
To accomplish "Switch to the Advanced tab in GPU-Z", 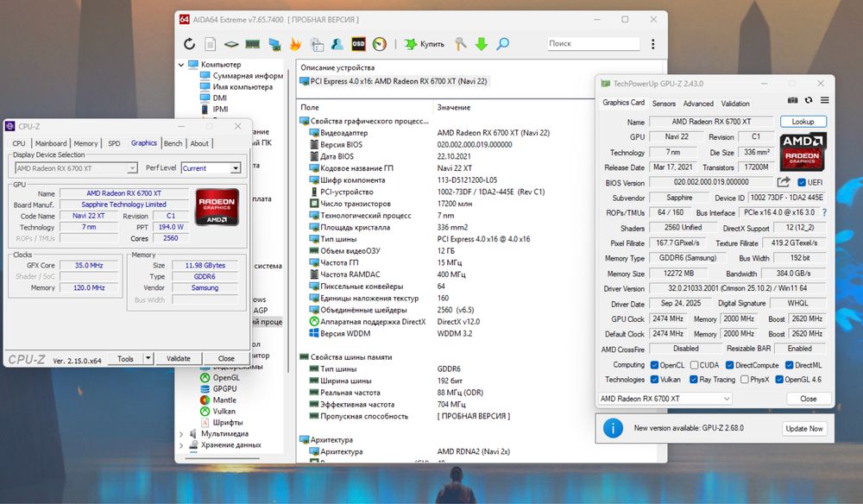I will point(698,104).
